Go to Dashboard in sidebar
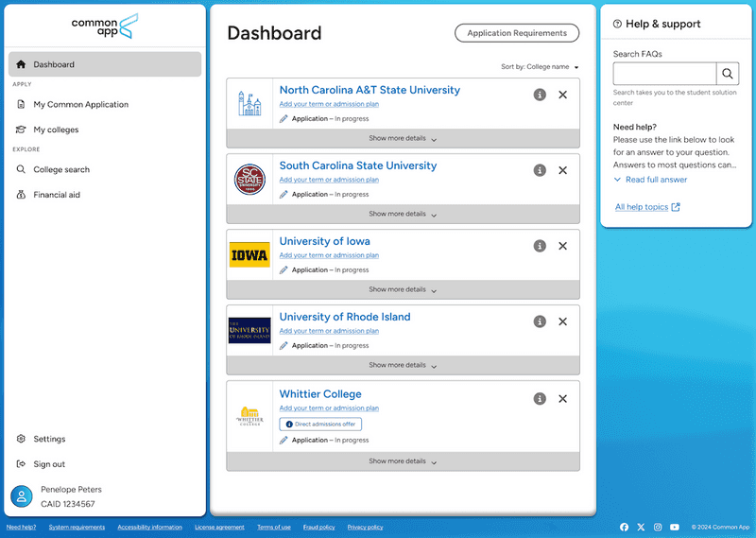Screen dimensions: 756x538 pos(105,64)
